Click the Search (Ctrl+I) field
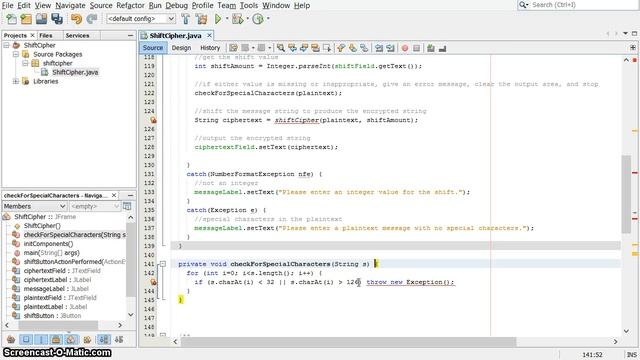The height and width of the screenshot is (360, 640). (578, 5)
